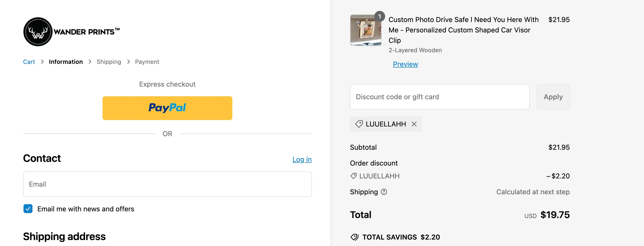Click the Log in link
This screenshot has width=644, height=246.
[x=302, y=159]
